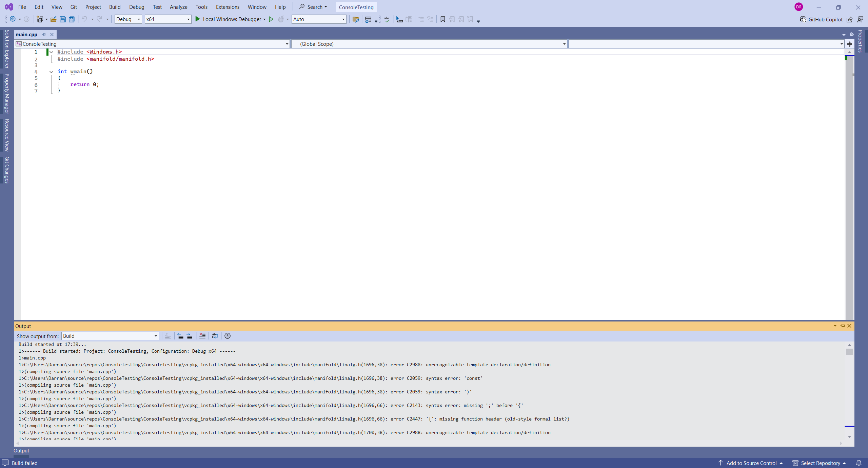Open the Build menu

(x=115, y=7)
